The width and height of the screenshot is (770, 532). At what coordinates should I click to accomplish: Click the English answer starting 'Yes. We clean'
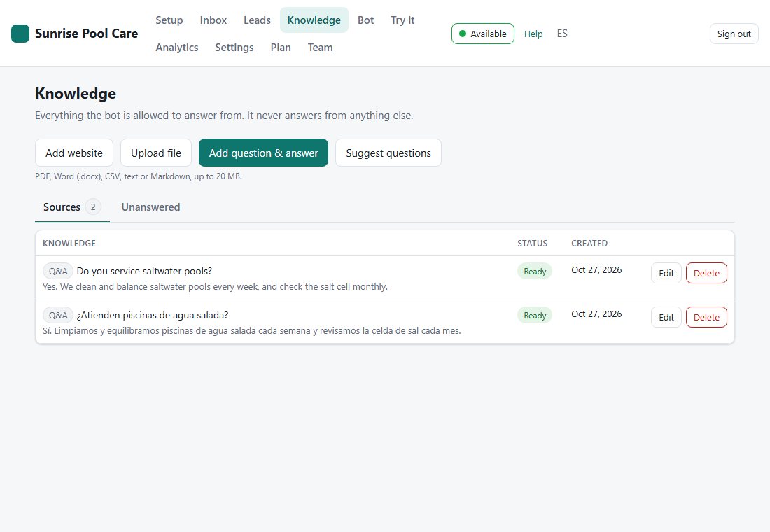pos(215,286)
